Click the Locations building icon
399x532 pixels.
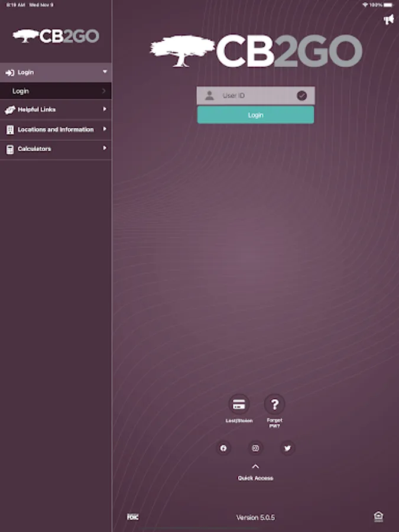[x=10, y=129]
